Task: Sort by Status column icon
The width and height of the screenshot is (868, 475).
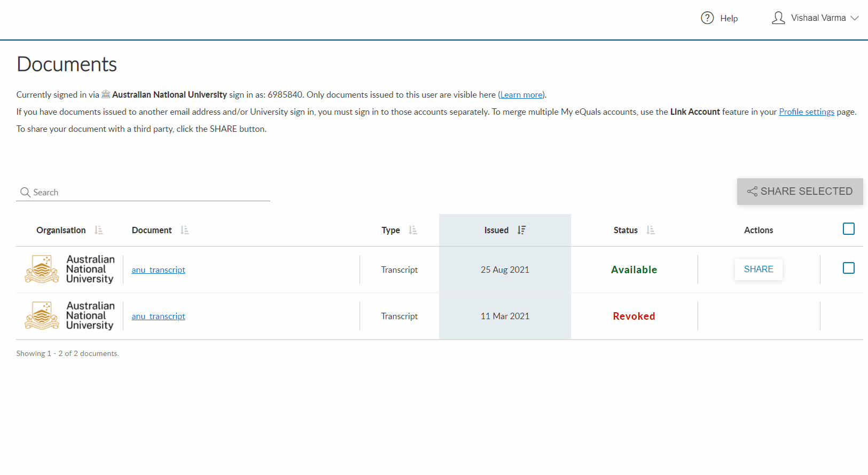Action: pyautogui.click(x=651, y=230)
